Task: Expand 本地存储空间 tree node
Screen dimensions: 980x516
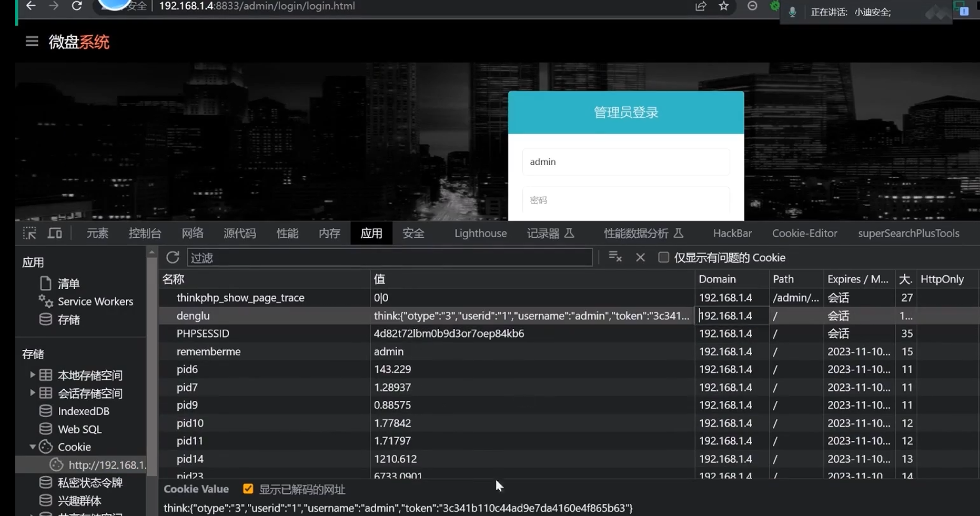Action: click(32, 375)
